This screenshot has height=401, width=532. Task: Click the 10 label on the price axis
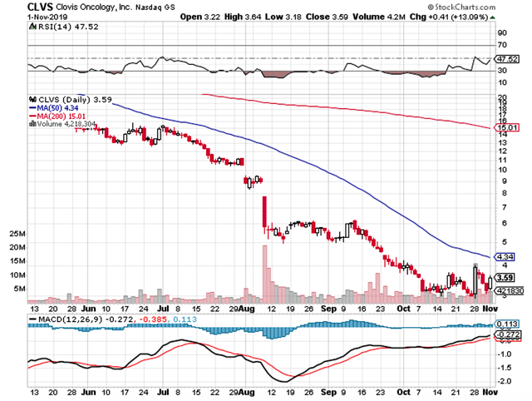tap(502, 170)
